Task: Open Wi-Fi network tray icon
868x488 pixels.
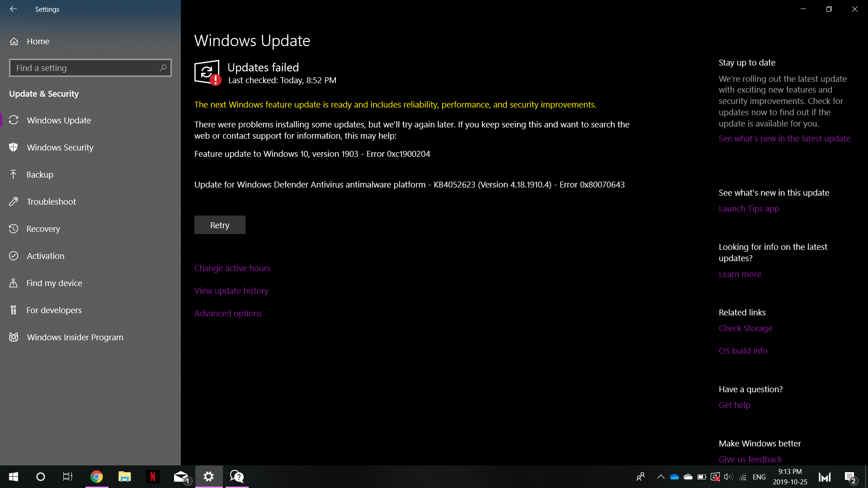Action: tap(743, 477)
